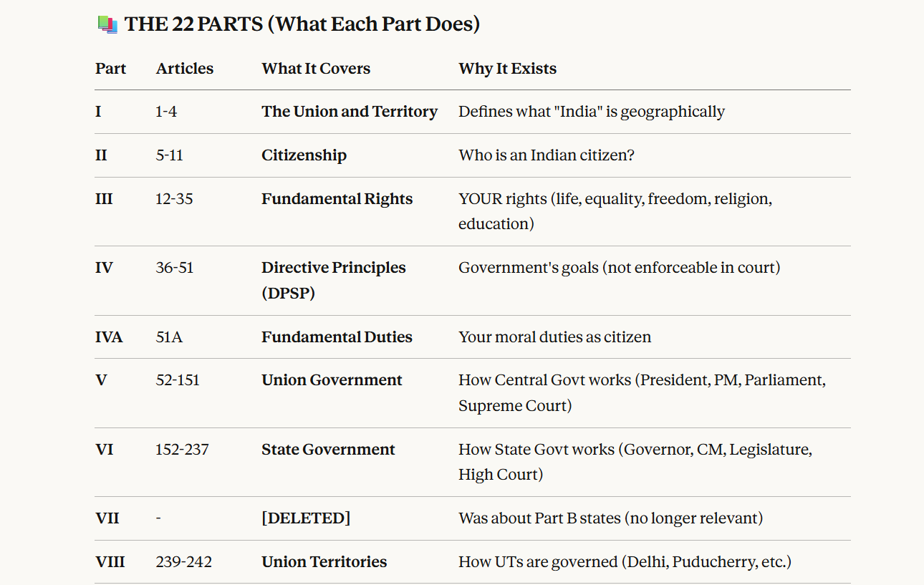Click the "12-35" articles cell
The width and height of the screenshot is (924, 585).
[x=174, y=199]
